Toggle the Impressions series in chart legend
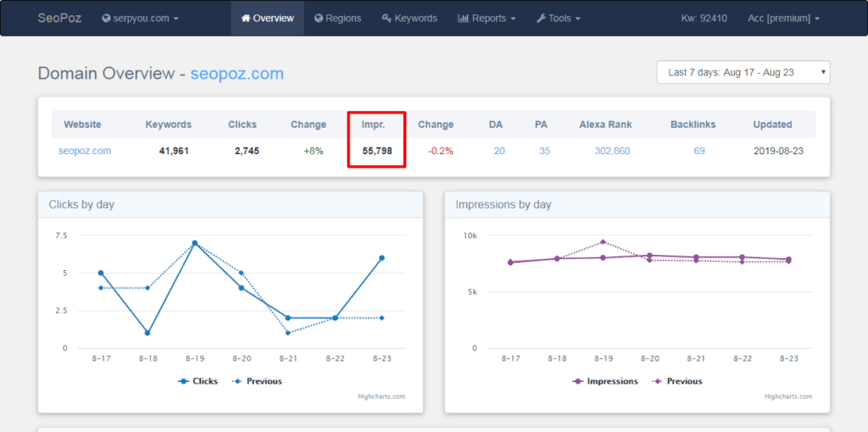This screenshot has height=432, width=868. pos(605,381)
